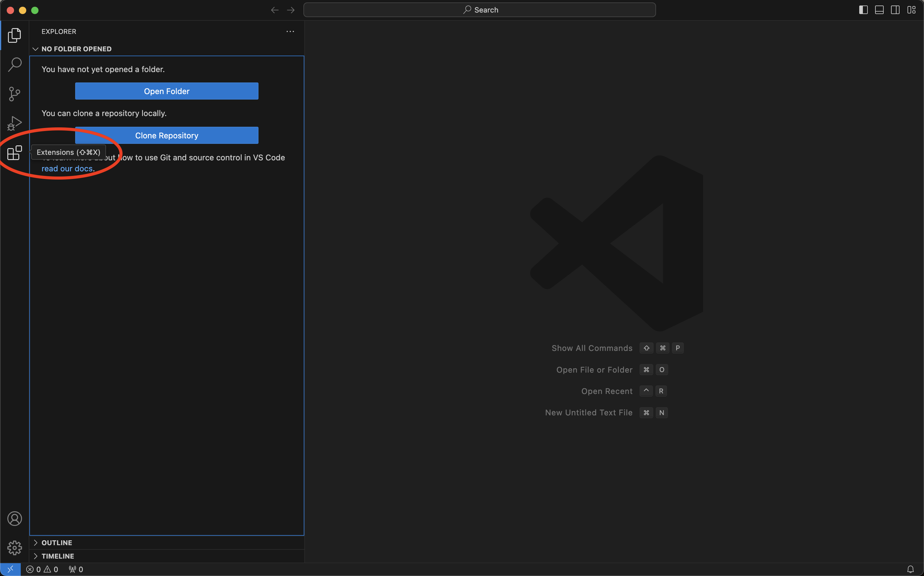The width and height of the screenshot is (924, 576).
Task: Click the Open File or Folder text
Action: (594, 370)
